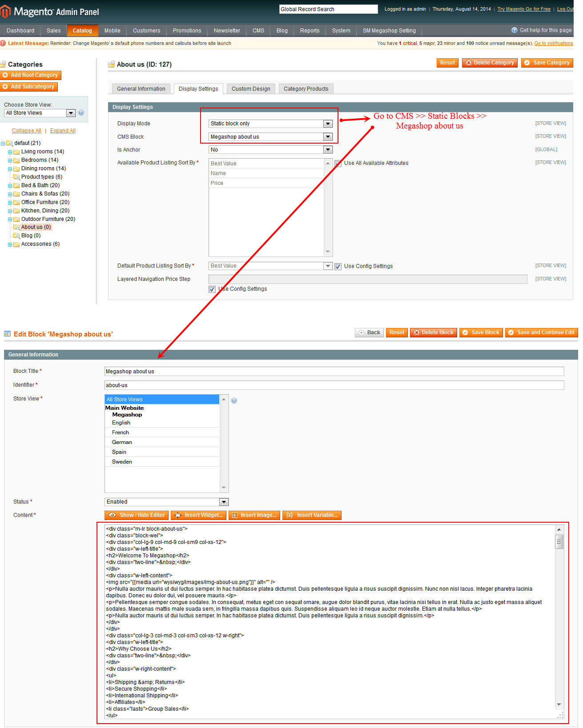Click Insert Widget button
Viewport: 583px width, 728px height.
198,515
